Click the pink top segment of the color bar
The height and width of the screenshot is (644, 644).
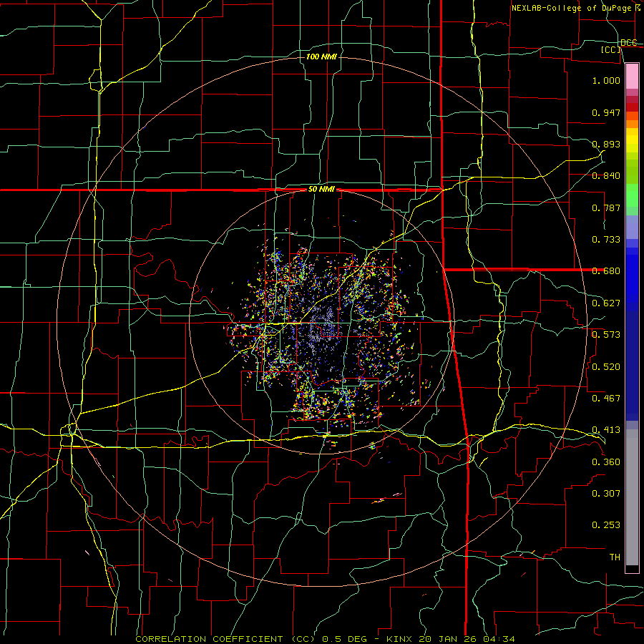[632, 76]
